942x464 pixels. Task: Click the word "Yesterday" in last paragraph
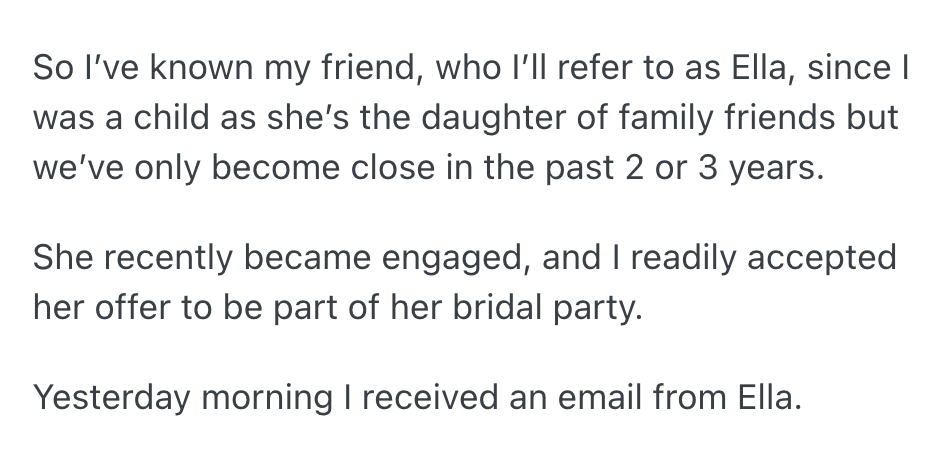(x=110, y=397)
